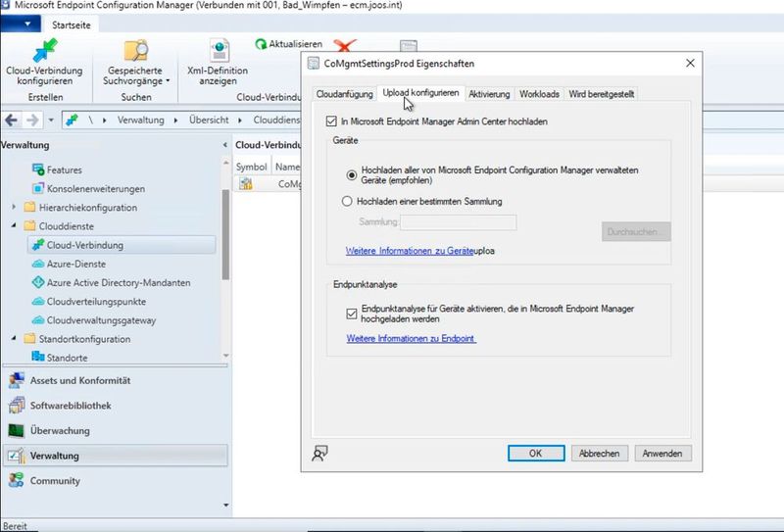
Task: Toggle Endpunktanalyse für Geräte aktivieren checkbox
Action: [x=352, y=314]
